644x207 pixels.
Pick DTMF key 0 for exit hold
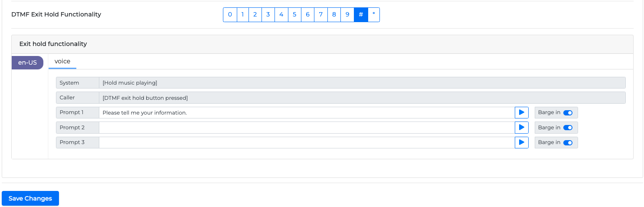pos(230,15)
